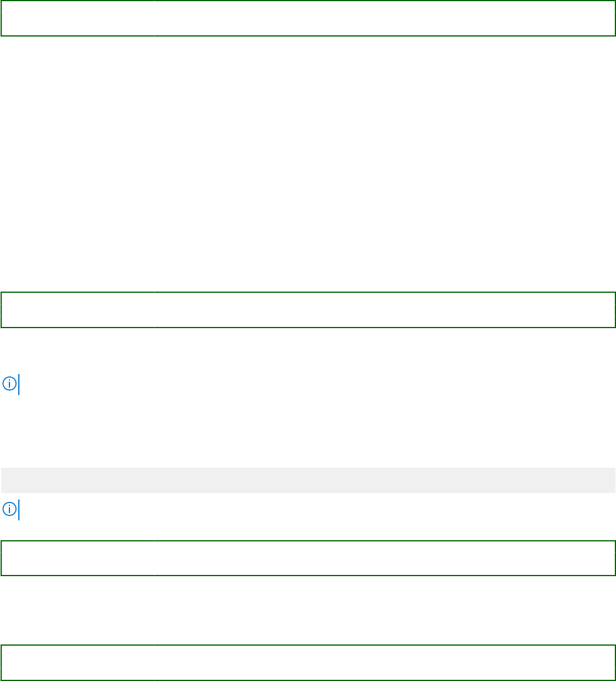Click the info icon below the gray bar
Screen dimensions: 616x681
9,510
